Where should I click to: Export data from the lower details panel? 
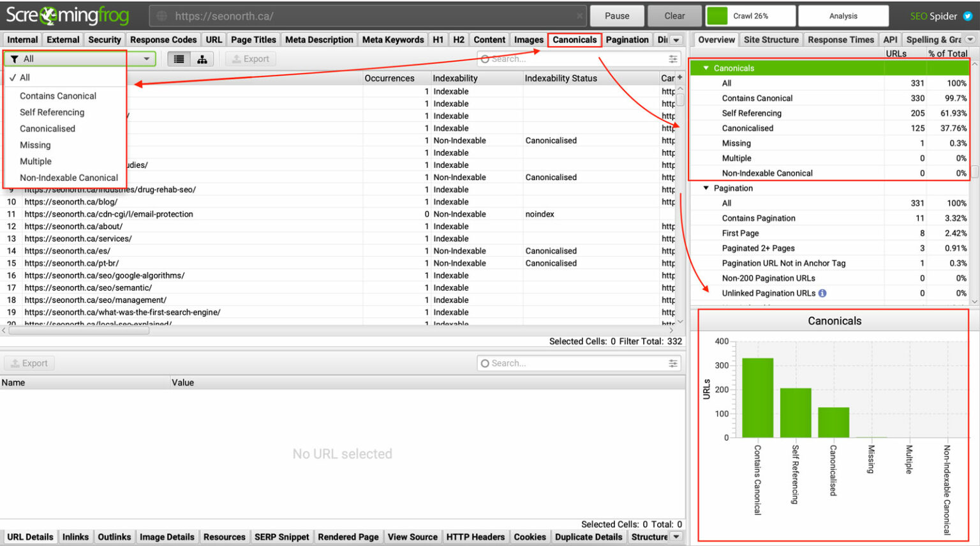click(29, 363)
